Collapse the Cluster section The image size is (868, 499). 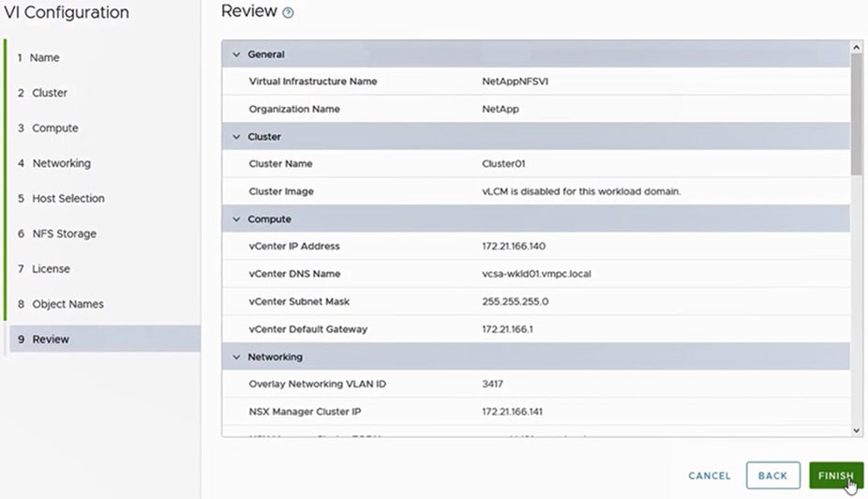pos(236,137)
